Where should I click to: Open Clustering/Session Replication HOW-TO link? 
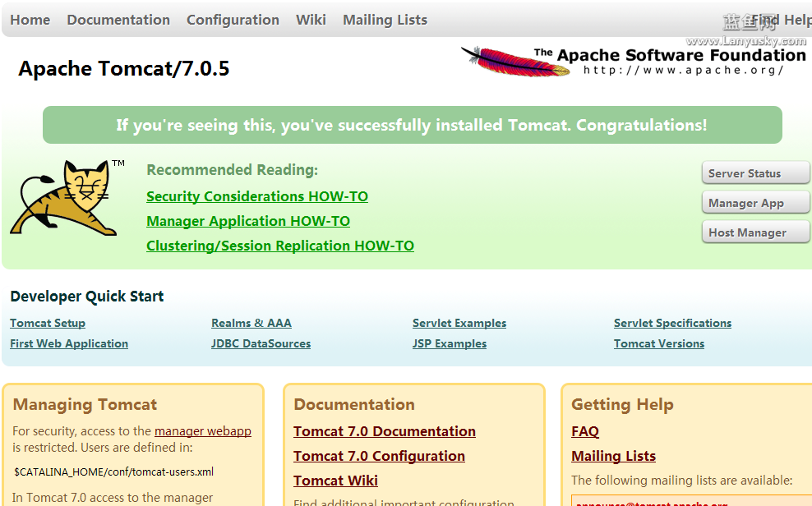tap(280, 246)
